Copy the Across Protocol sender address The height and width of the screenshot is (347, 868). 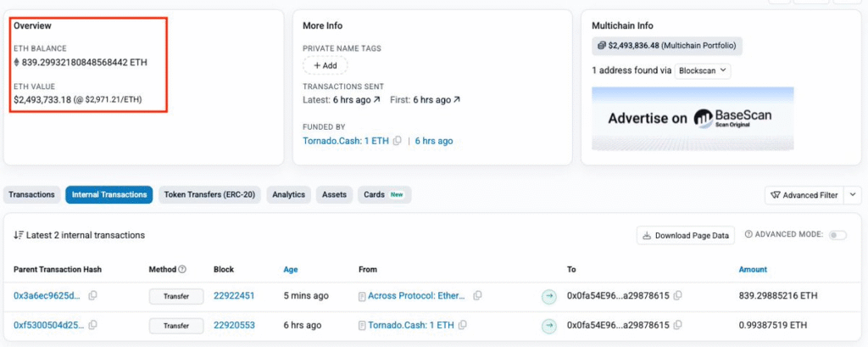click(478, 296)
